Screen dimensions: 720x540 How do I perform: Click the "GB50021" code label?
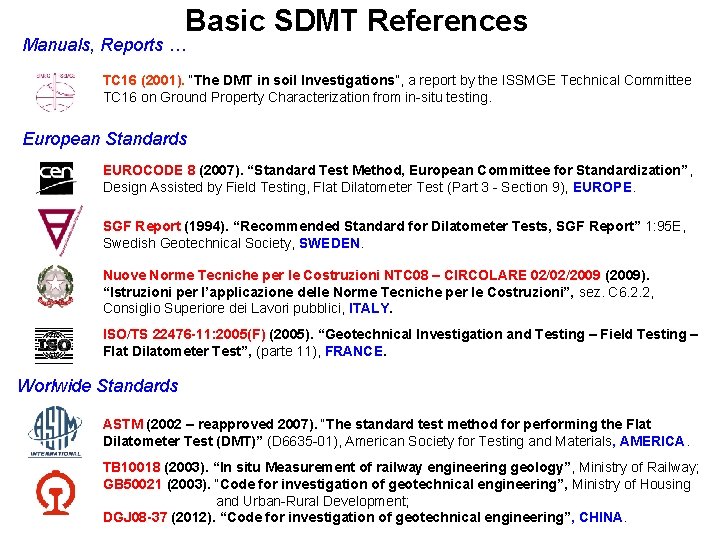coord(132,484)
